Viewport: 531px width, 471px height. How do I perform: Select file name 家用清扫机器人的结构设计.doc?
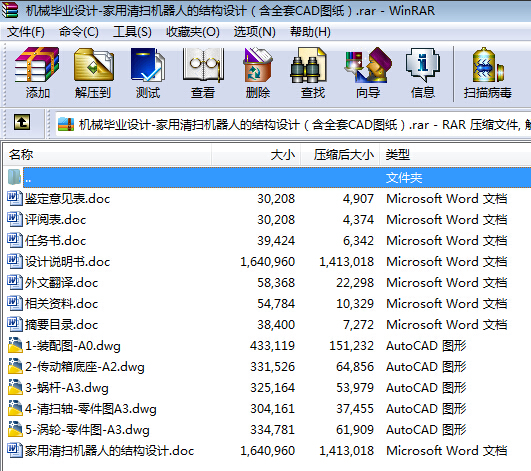(110, 451)
